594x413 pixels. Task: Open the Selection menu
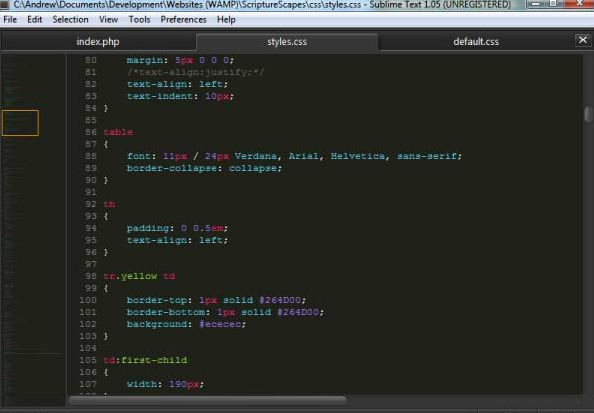click(70, 19)
